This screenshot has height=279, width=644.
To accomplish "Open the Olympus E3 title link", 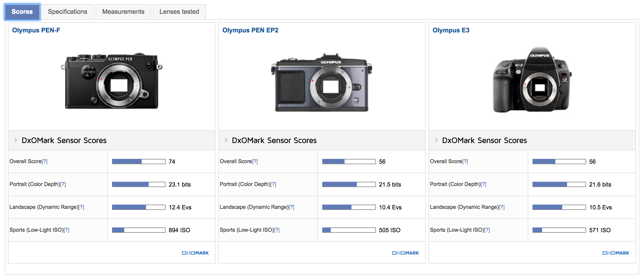I will [451, 30].
